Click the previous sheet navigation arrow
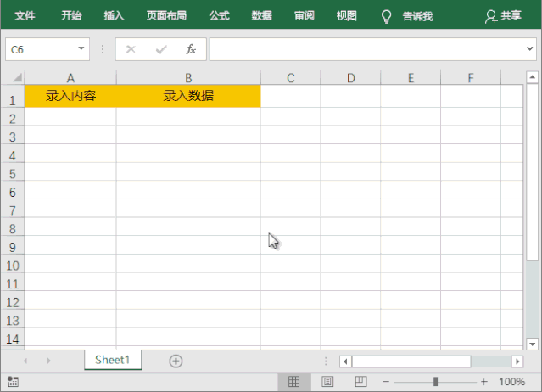The height and width of the screenshot is (392, 542). tap(25, 361)
